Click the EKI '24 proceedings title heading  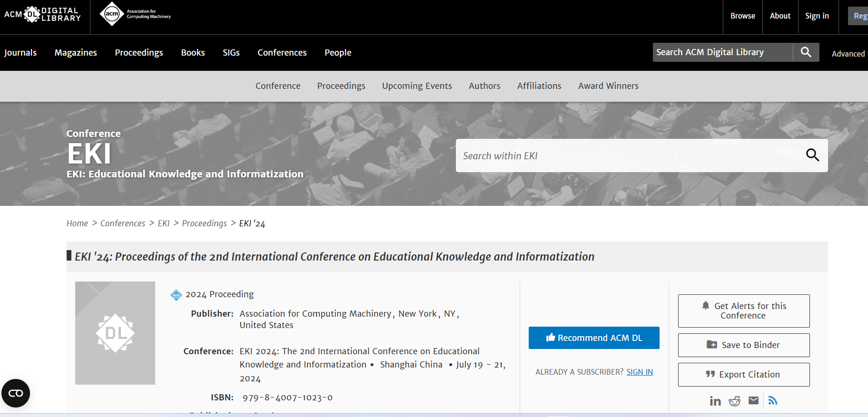pos(335,257)
